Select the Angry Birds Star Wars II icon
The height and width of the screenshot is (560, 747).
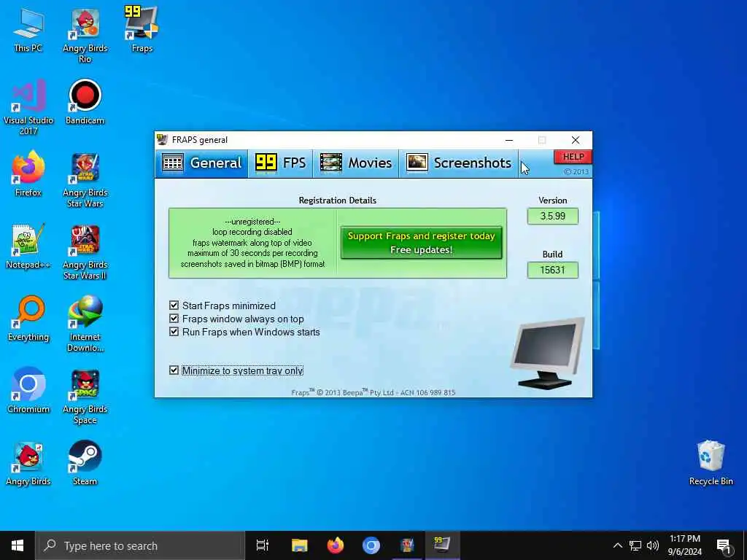coord(85,252)
